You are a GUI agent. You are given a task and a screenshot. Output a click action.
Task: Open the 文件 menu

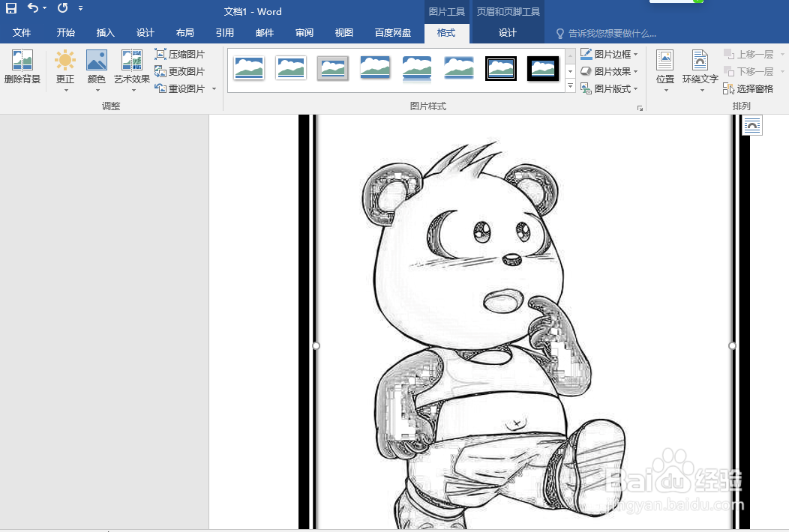pyautogui.click(x=22, y=33)
